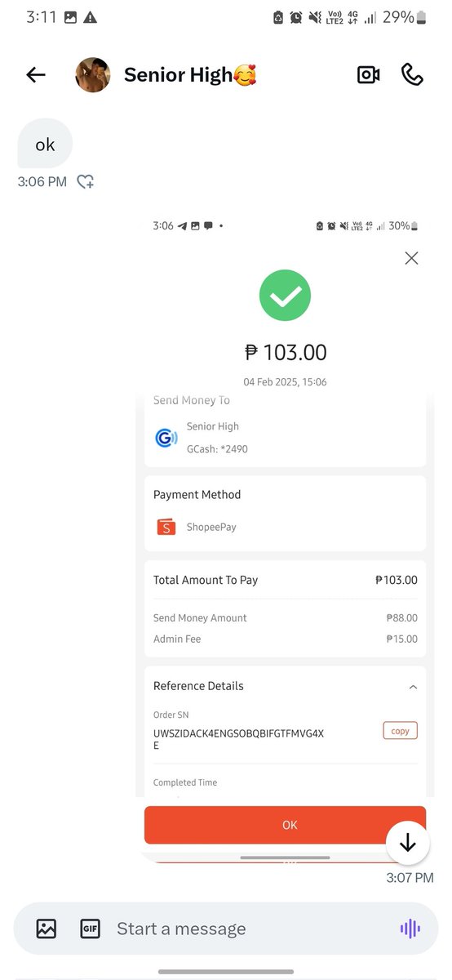
Task: Tap the green success checkmark
Action: coord(286,295)
